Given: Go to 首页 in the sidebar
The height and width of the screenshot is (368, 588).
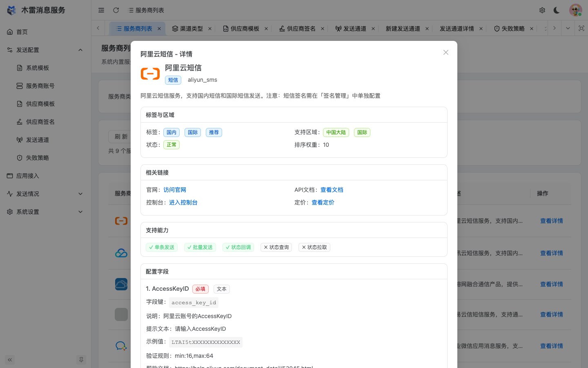Looking at the screenshot, I should tap(46, 32).
